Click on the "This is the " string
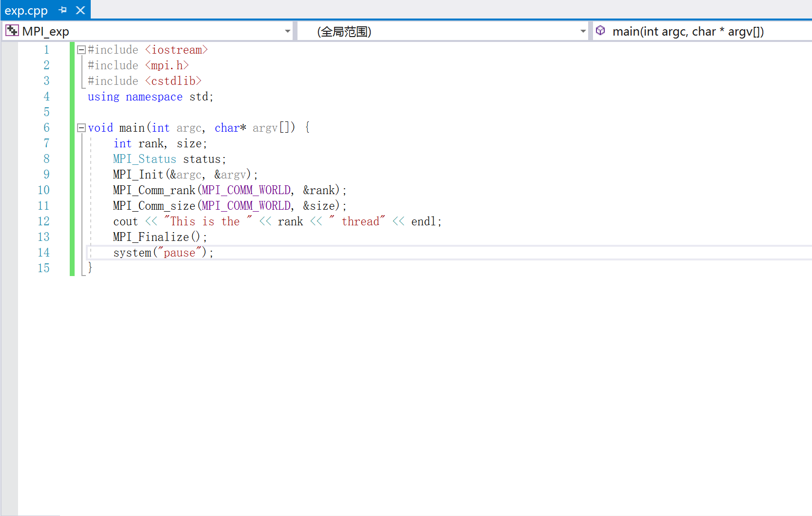Image resolution: width=812 pixels, height=516 pixels. pyautogui.click(x=208, y=221)
